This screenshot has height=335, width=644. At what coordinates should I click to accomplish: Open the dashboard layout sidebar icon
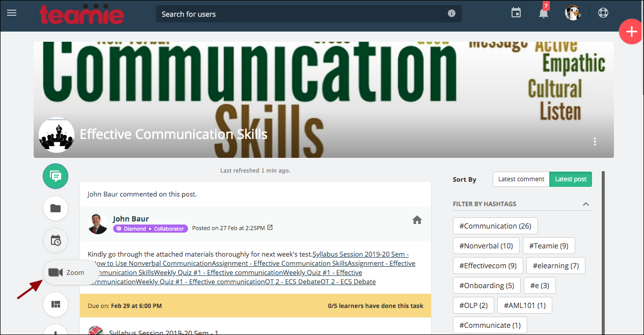56,304
